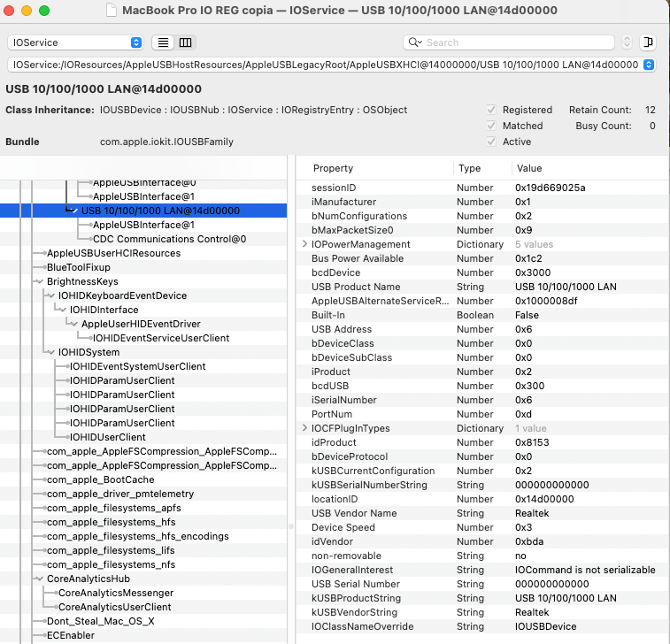670x644 pixels.
Task: Collapse the IOHIDSystem node
Action: [x=51, y=352]
